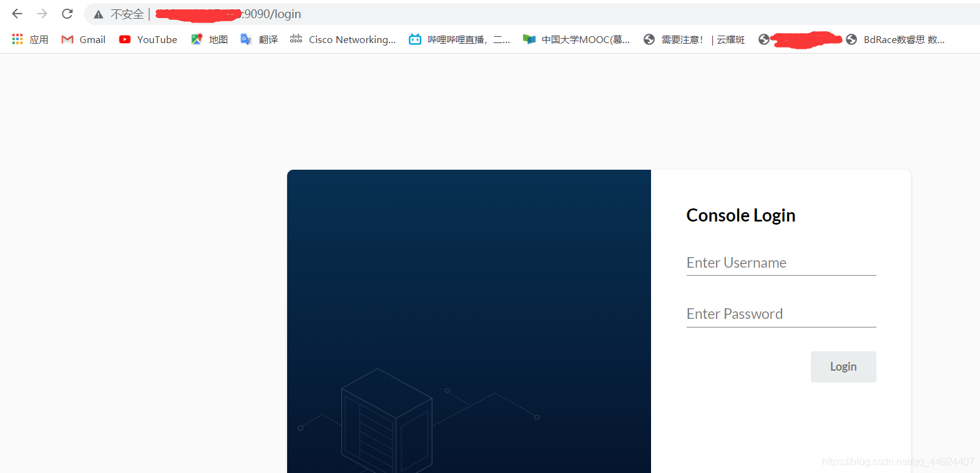Click the Gmail envelope icon

tap(67, 39)
